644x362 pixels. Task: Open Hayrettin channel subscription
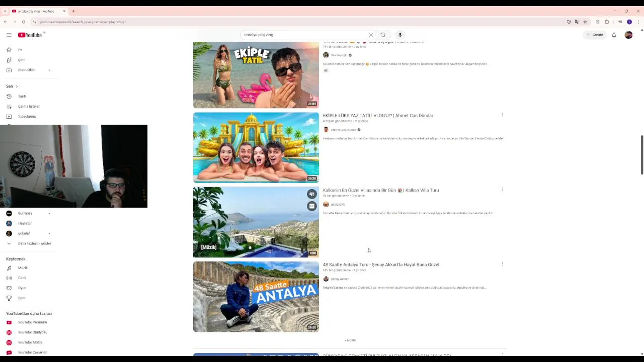click(25, 223)
